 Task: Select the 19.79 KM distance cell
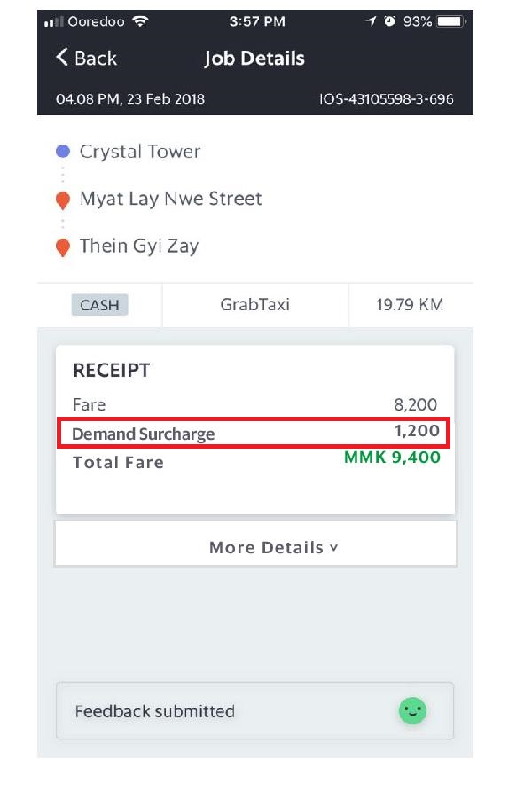410,305
